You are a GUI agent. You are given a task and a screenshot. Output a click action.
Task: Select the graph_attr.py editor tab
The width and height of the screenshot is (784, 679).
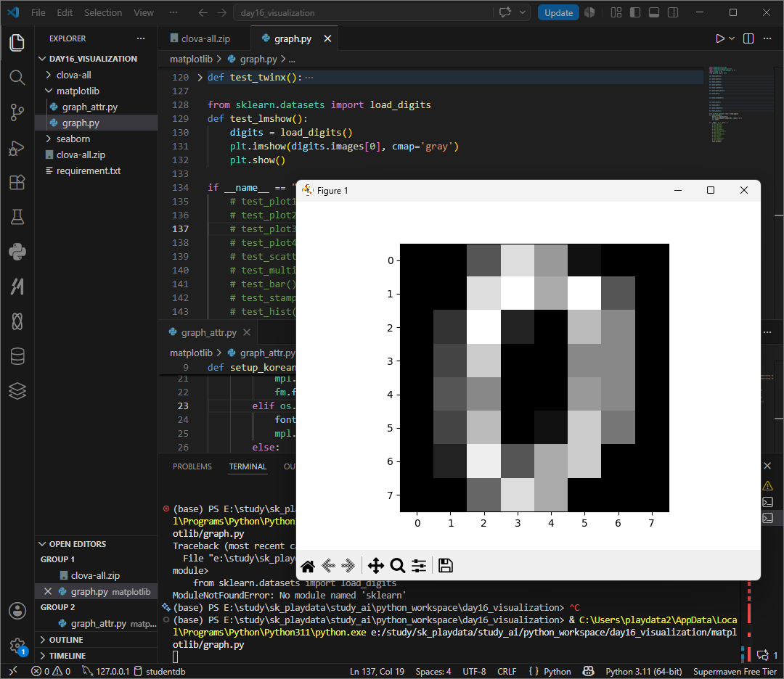(208, 333)
